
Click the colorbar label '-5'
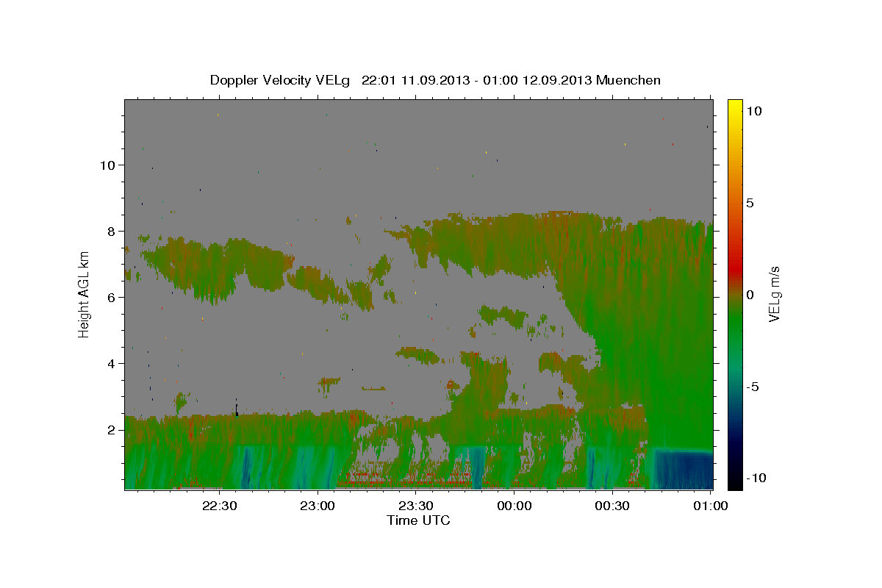753,387
